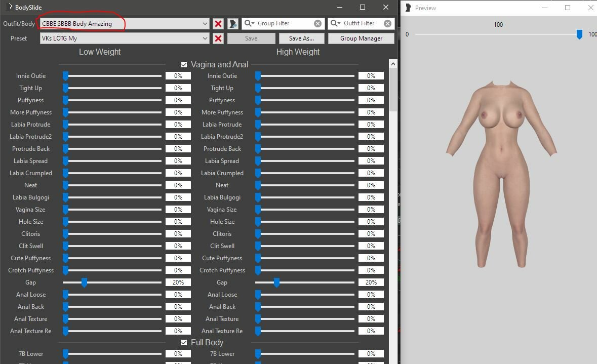Click the BodySlide title bar app icon

pyautogui.click(x=8, y=7)
